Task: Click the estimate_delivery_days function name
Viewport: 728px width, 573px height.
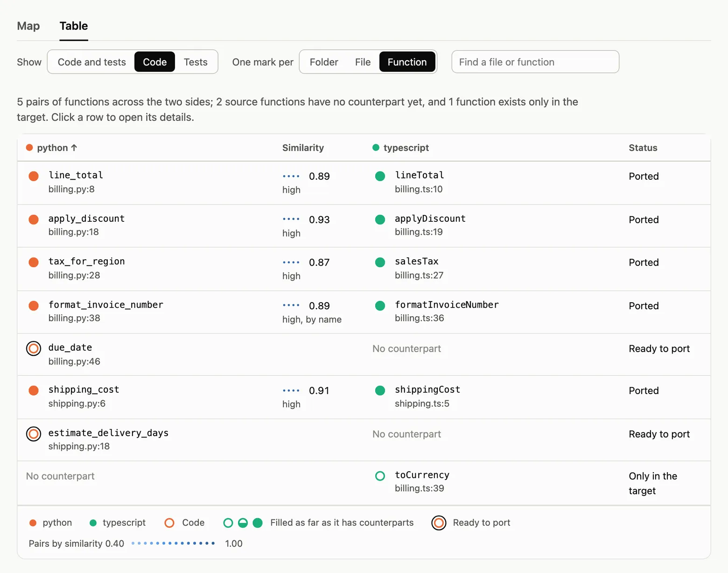Action: coord(108,433)
